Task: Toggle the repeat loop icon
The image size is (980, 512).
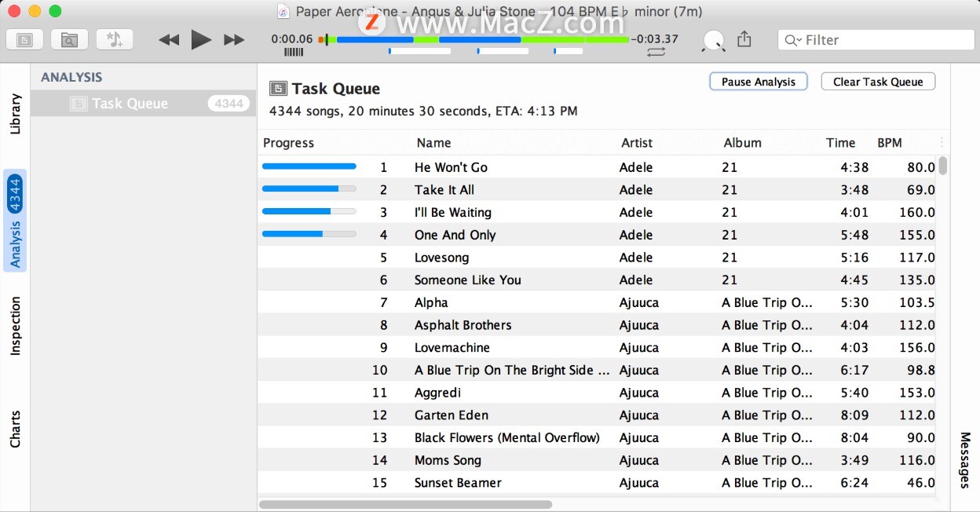Action: tap(656, 52)
